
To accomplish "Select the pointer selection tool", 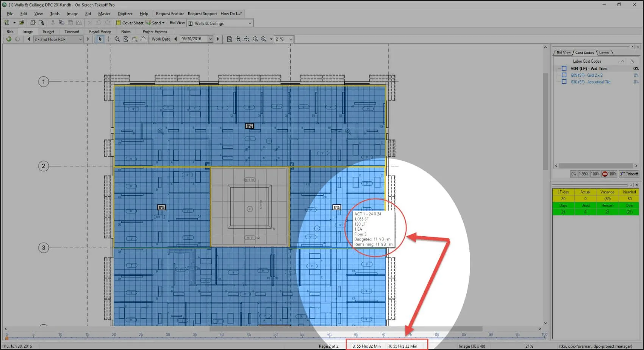I will pos(100,39).
